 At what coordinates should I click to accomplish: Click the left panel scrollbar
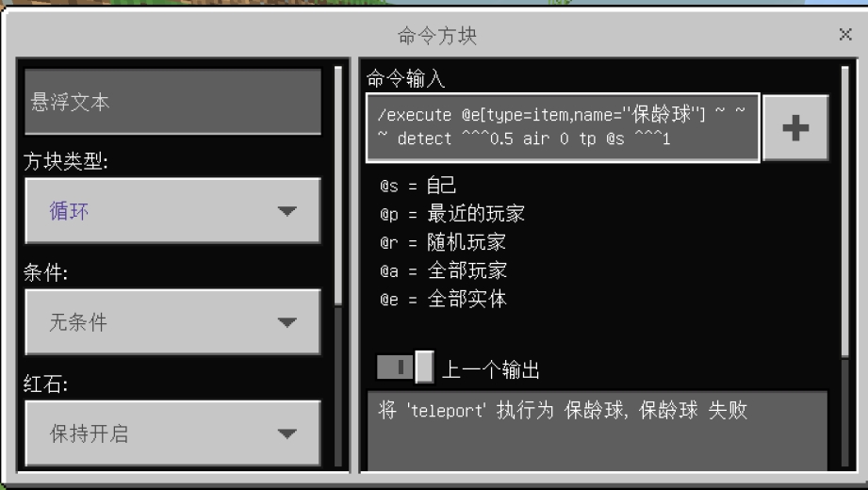338,186
